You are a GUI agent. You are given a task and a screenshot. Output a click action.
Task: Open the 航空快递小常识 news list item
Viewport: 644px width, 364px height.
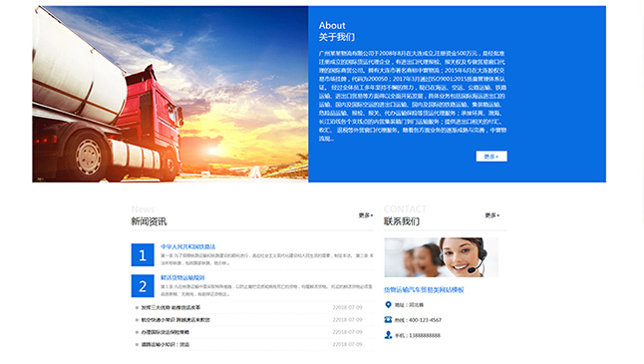point(175,320)
